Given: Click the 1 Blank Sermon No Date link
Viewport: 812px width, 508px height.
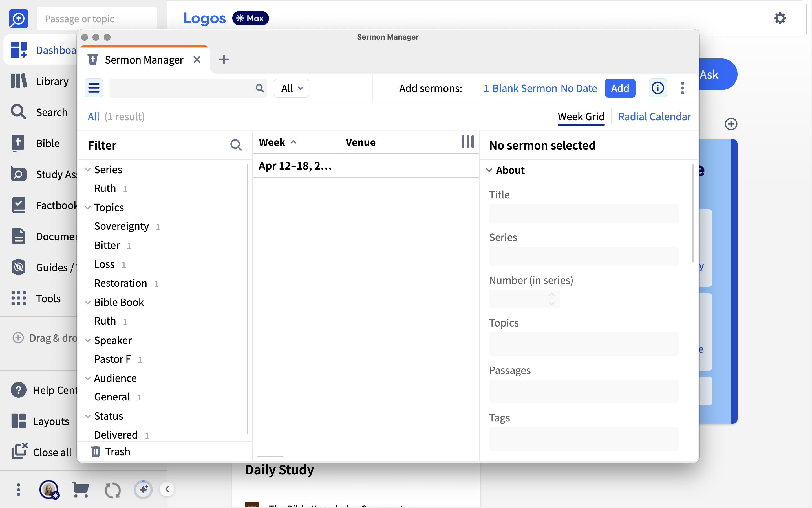Looking at the screenshot, I should (540, 88).
